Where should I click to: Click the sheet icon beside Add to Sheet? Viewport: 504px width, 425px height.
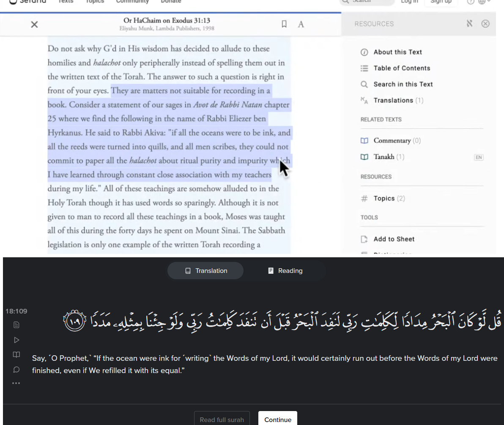(x=364, y=239)
